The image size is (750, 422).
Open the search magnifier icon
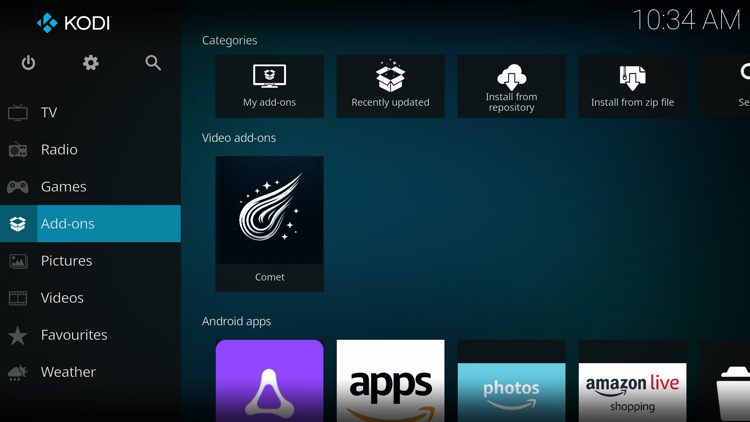pos(153,63)
